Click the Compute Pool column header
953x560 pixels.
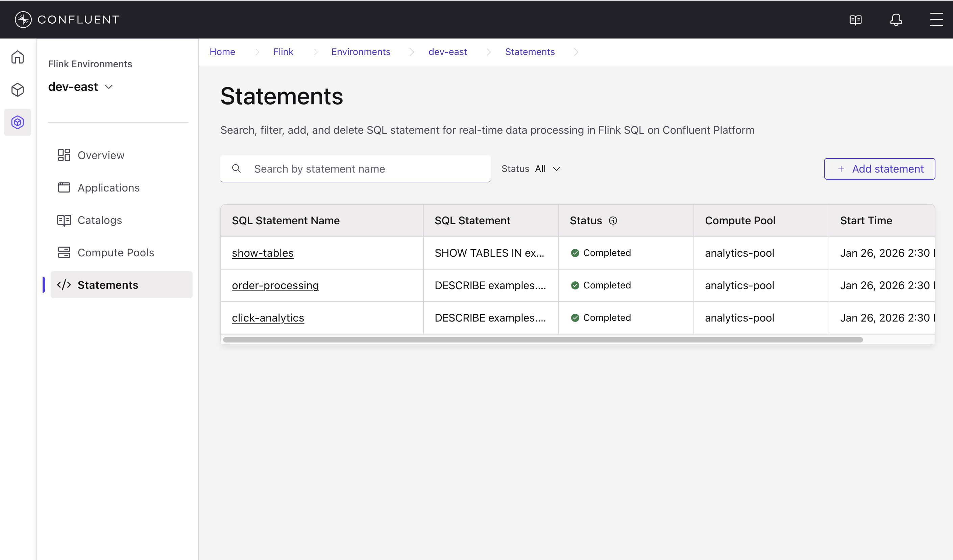pyautogui.click(x=761, y=221)
